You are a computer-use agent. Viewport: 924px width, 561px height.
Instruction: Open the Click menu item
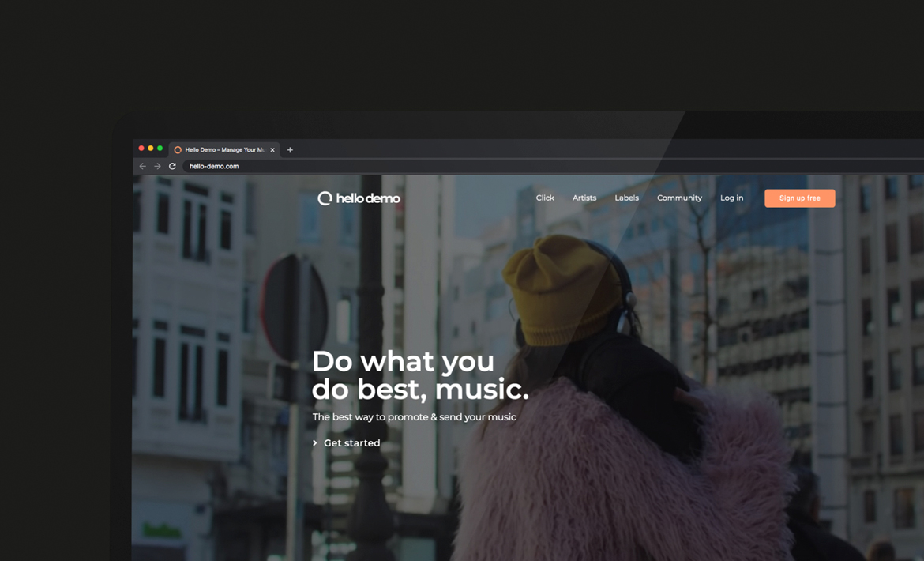point(545,198)
